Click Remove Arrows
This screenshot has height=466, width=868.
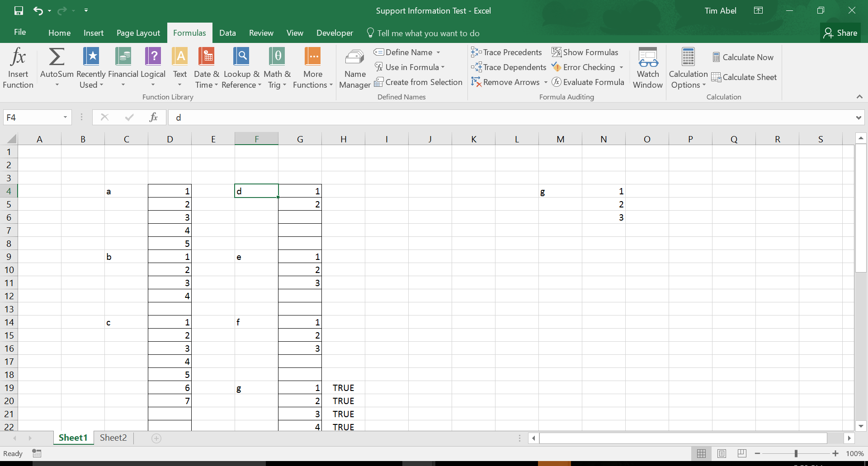coord(505,82)
